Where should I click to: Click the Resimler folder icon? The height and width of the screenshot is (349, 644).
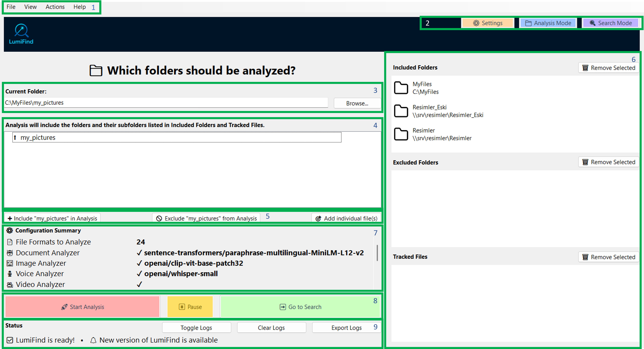pyautogui.click(x=401, y=134)
